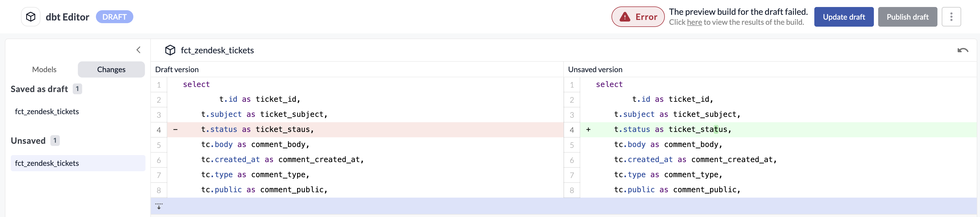Click the Unsaved count badge
This screenshot has height=217, width=980.
55,141
